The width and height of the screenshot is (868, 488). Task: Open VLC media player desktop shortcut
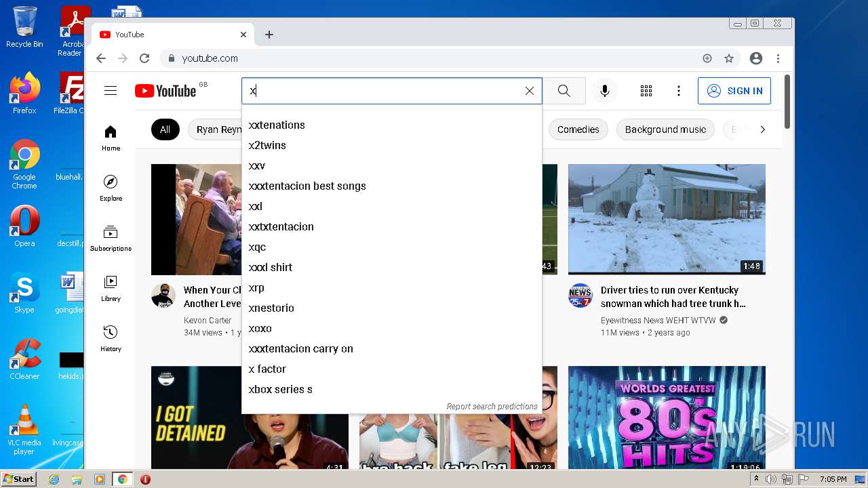[24, 430]
